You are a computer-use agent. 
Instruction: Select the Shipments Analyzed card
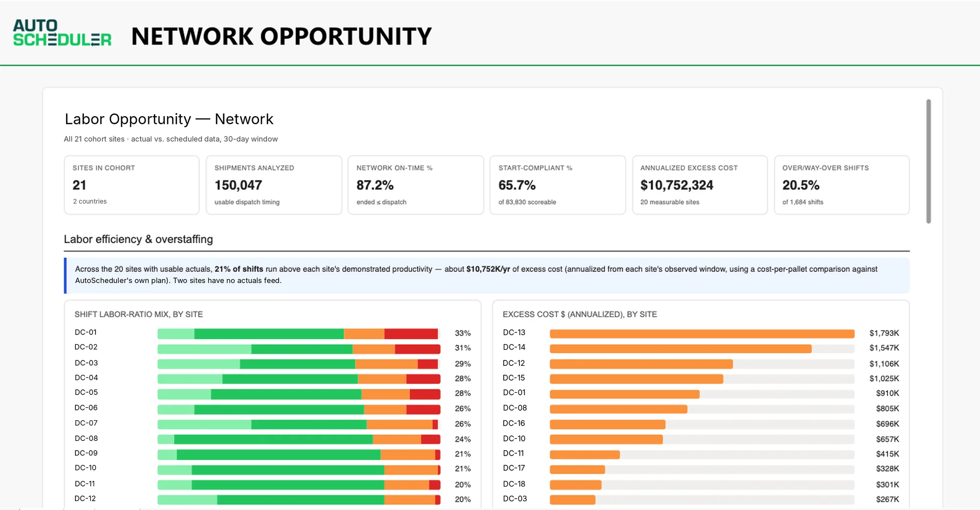(x=274, y=185)
